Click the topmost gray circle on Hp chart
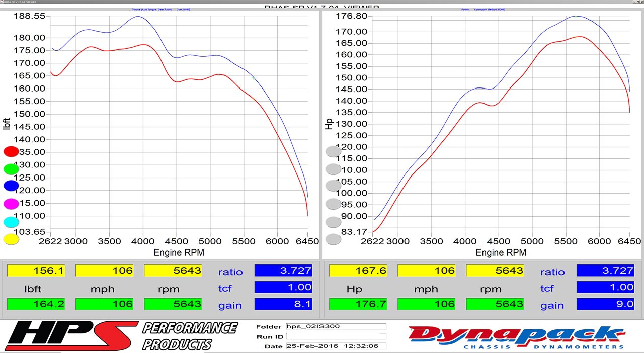Image resolution: width=644 pixels, height=353 pixels. coord(333,151)
